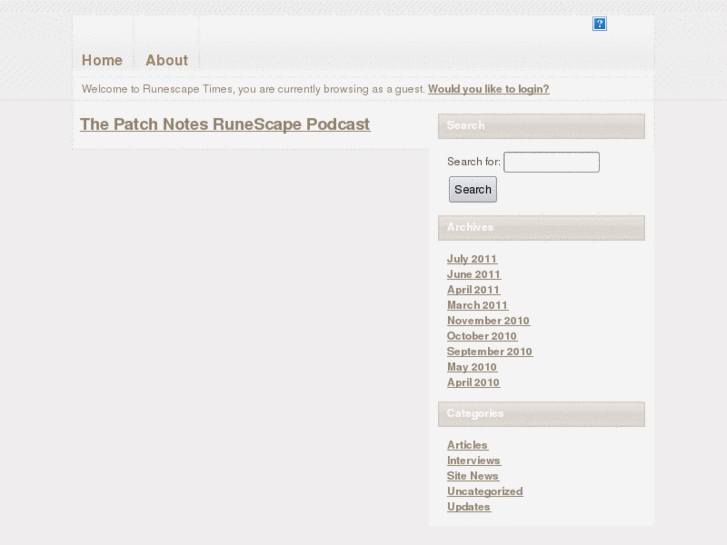Image resolution: width=727 pixels, height=545 pixels.
Task: Open the April 2011 archive
Action: point(473,290)
